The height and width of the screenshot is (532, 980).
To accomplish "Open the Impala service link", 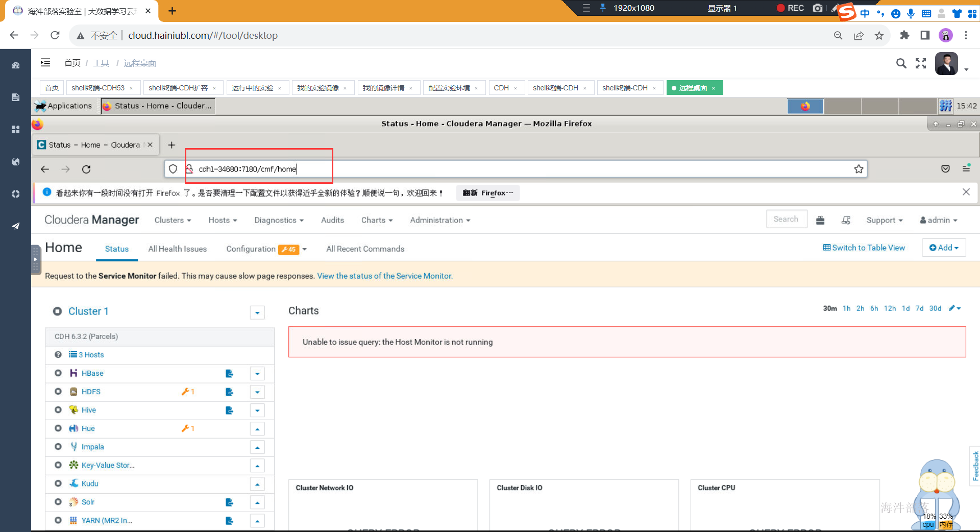I will 92,447.
